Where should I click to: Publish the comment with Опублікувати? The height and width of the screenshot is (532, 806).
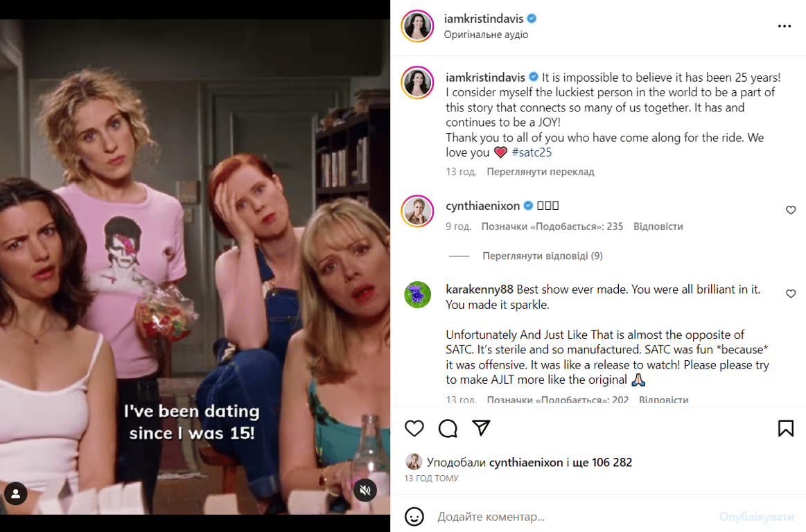(x=756, y=517)
